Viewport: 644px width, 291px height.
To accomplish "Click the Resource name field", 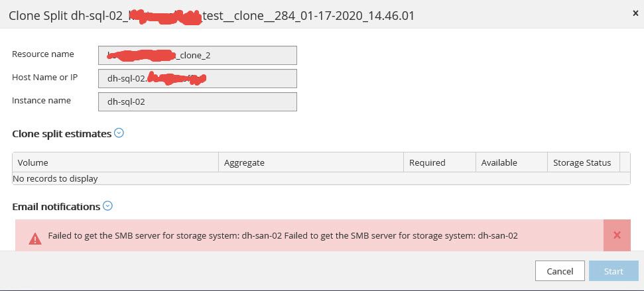I will [197, 55].
